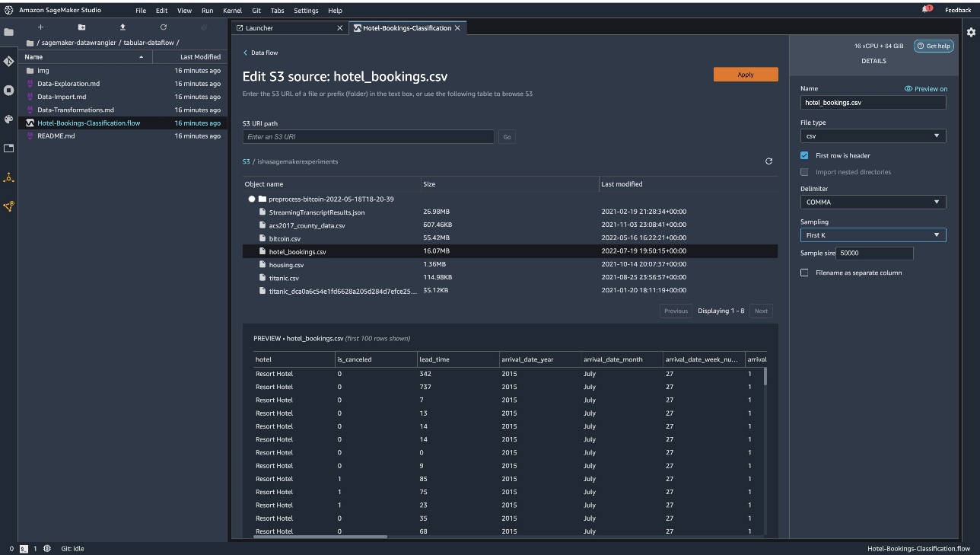Screen dimensions: 980x555
Task: Toggle Preview on eye control
Action: [x=926, y=89]
